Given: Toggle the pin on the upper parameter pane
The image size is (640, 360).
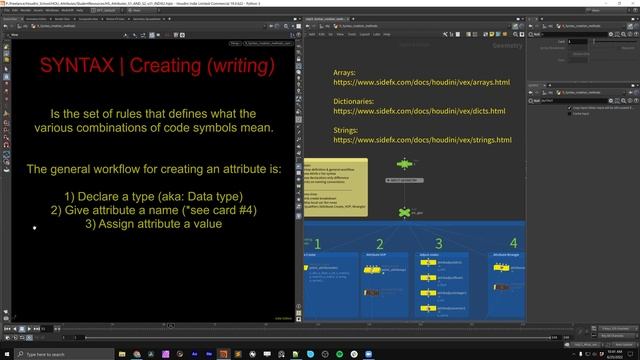Looking at the screenshot, I should pos(630,26).
